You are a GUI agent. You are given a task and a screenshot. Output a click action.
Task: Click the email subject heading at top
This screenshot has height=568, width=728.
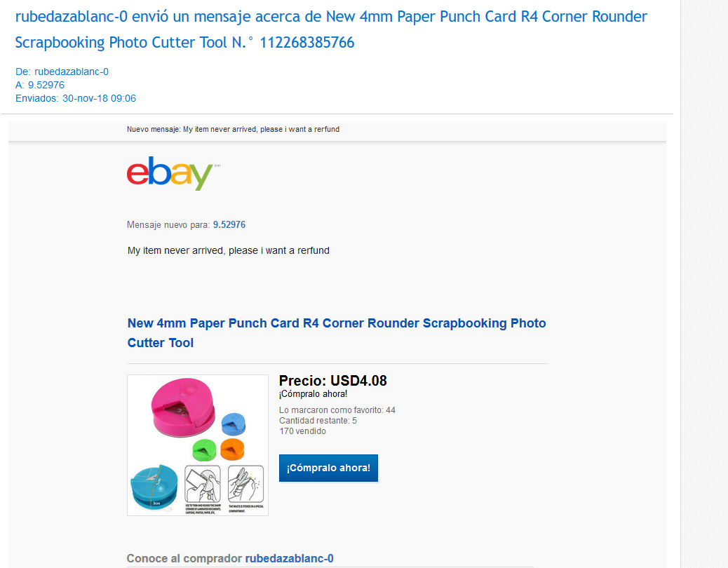coord(331,29)
